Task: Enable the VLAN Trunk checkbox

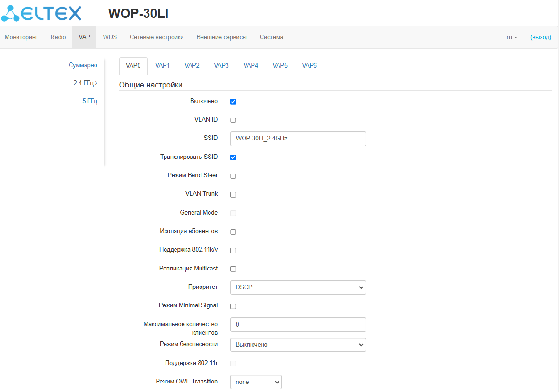Action: (233, 194)
